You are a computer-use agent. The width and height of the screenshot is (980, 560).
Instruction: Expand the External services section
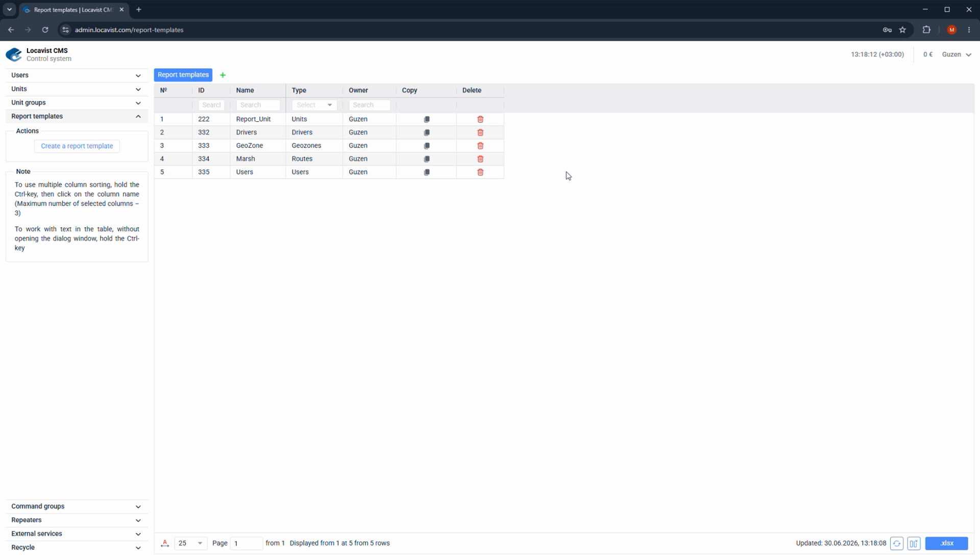coord(77,534)
